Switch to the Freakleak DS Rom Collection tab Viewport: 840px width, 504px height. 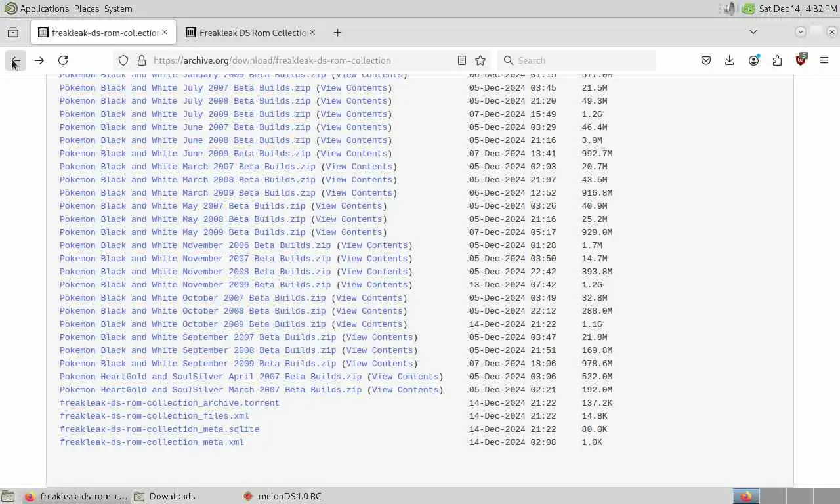pos(251,32)
